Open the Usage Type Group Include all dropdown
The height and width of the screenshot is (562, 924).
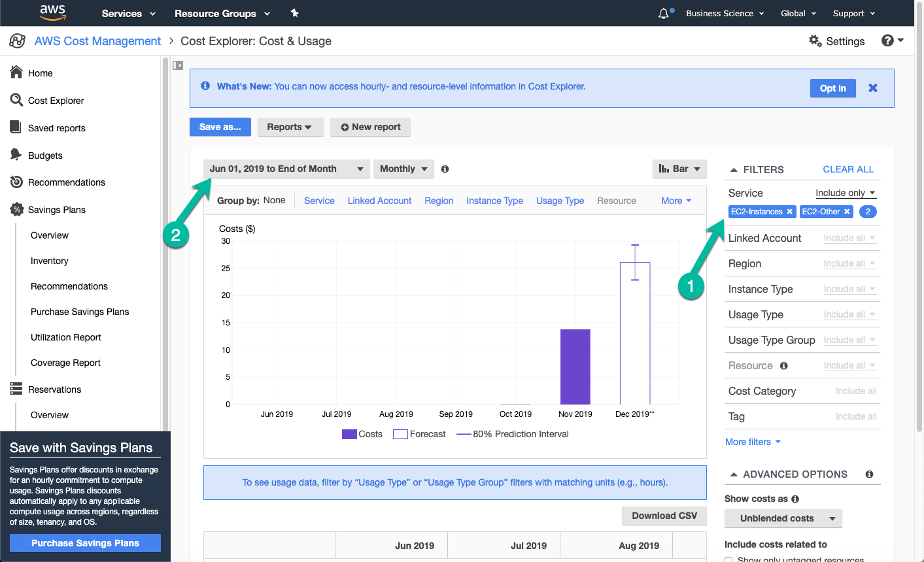(x=849, y=340)
